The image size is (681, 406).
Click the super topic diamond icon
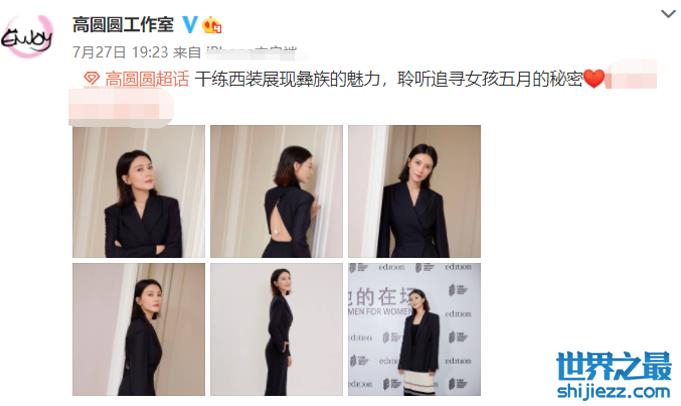(x=92, y=79)
